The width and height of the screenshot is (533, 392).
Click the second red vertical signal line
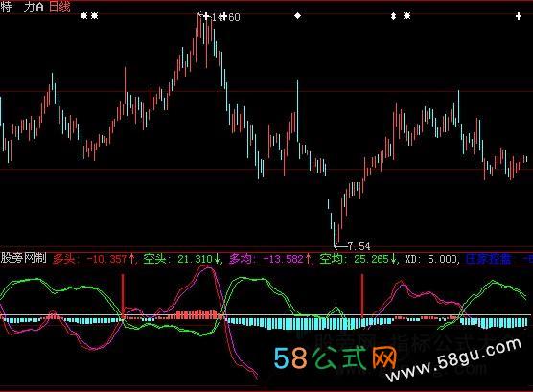[x=362, y=296]
